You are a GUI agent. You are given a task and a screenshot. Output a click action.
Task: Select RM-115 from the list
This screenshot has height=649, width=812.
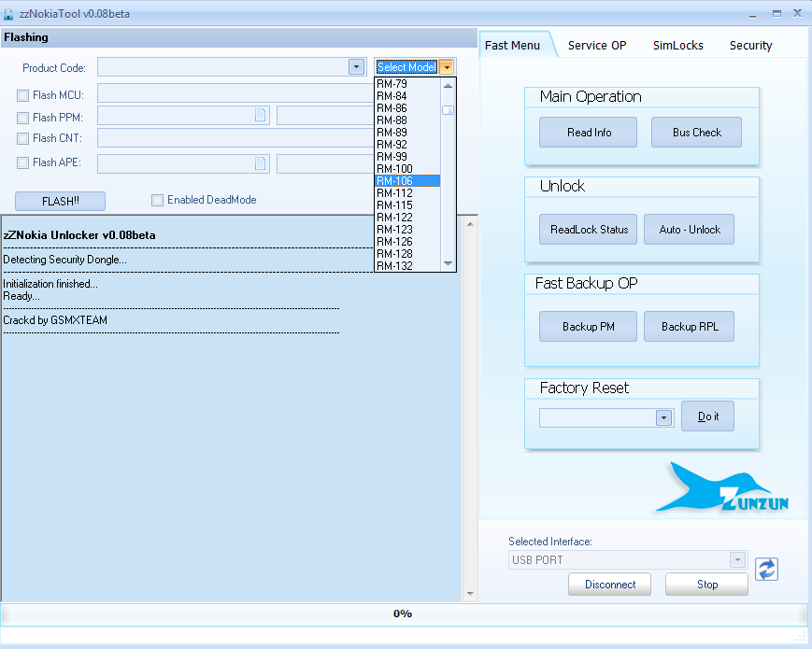tap(407, 205)
